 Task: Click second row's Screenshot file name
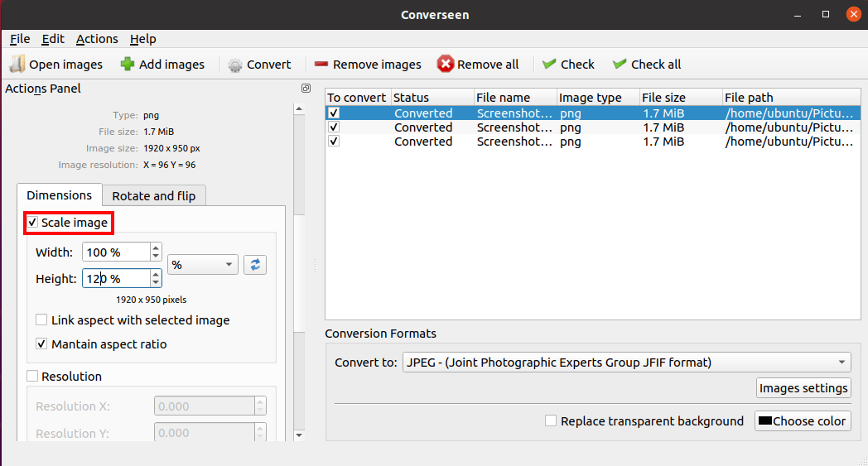click(514, 127)
